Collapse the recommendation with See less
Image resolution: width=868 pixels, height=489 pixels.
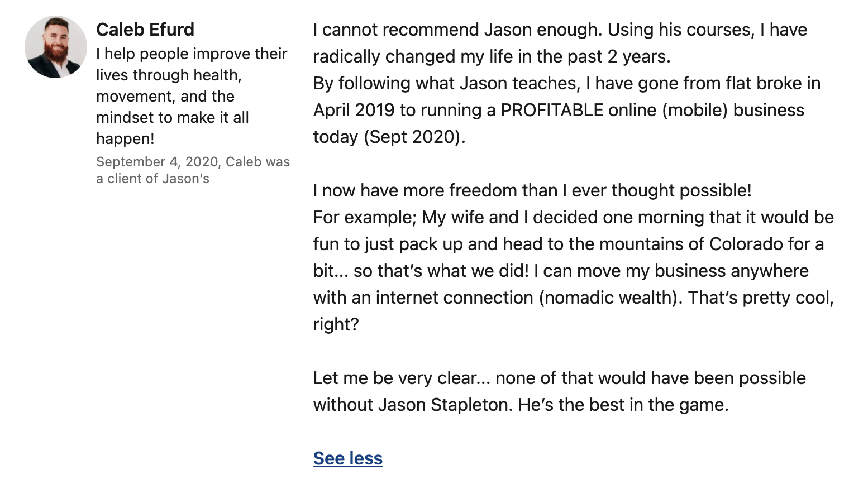point(348,458)
